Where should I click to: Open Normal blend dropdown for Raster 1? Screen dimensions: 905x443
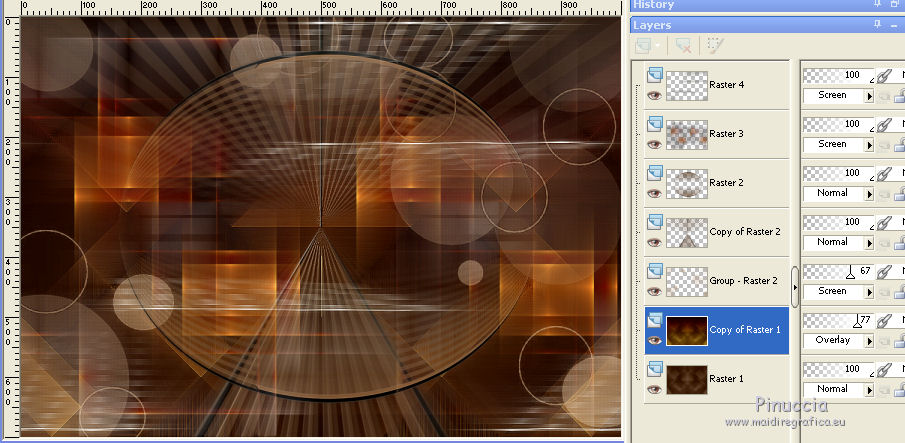[x=869, y=391]
